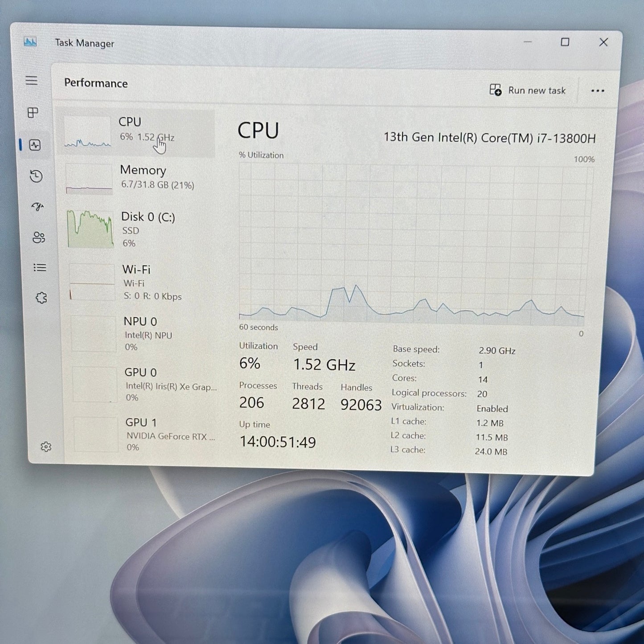This screenshot has height=644, width=644.
Task: Open the Services puzzle icon page
Action: (41, 298)
